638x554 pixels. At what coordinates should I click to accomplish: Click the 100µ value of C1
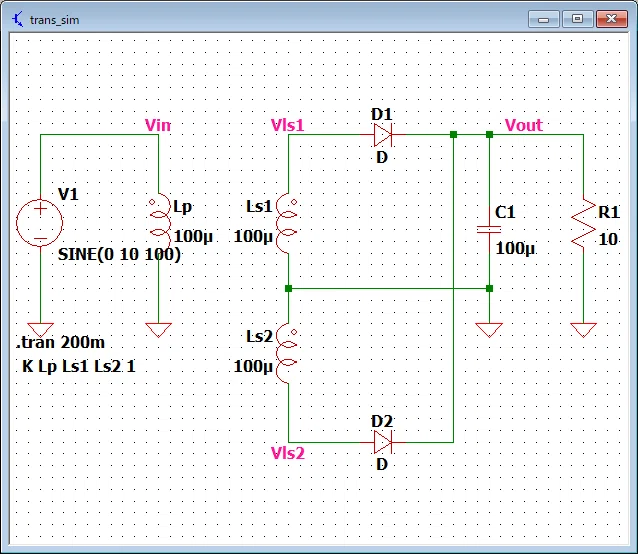point(515,248)
